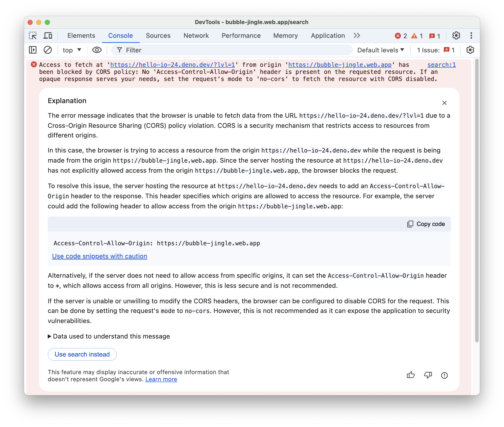Click the eye/show hidden messages icon
This screenshot has width=504, height=427.
pyautogui.click(x=97, y=50)
